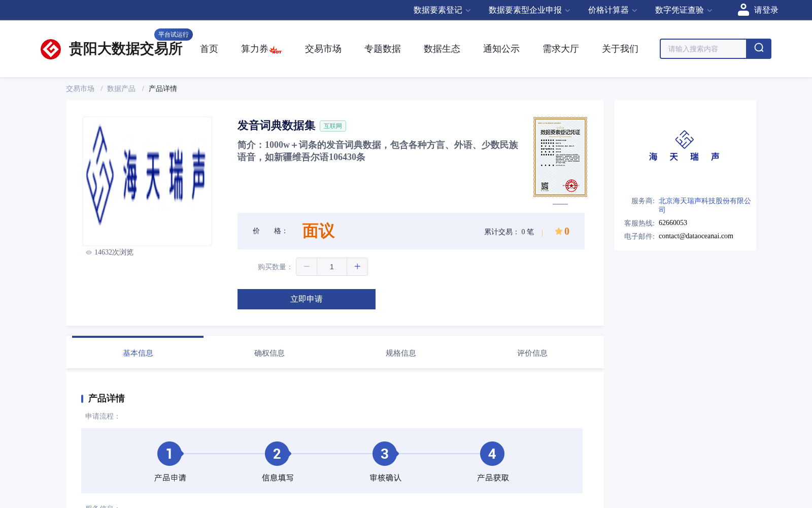The width and height of the screenshot is (812, 508).
Task: Click step 1 circle 产品申请
Action: 170,454
